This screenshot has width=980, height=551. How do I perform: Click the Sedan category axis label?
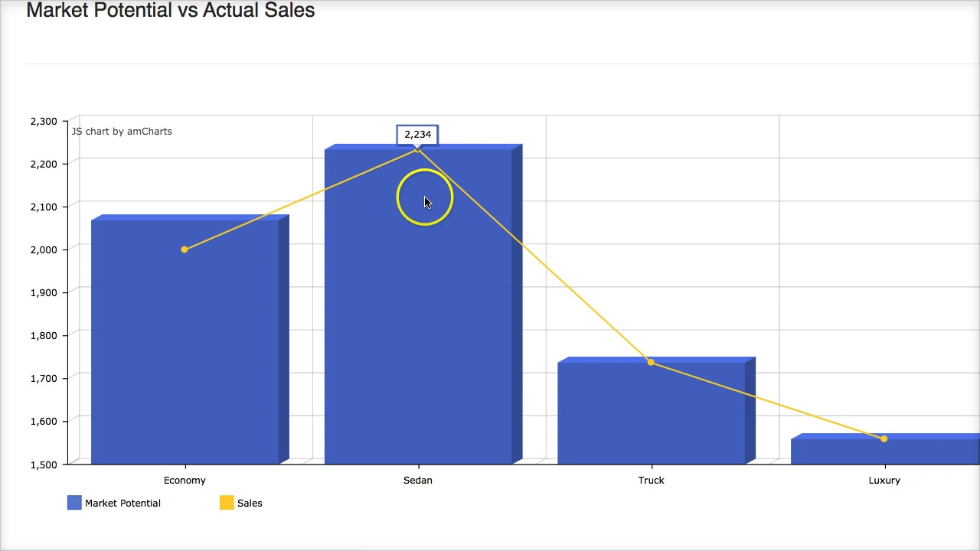tap(418, 481)
